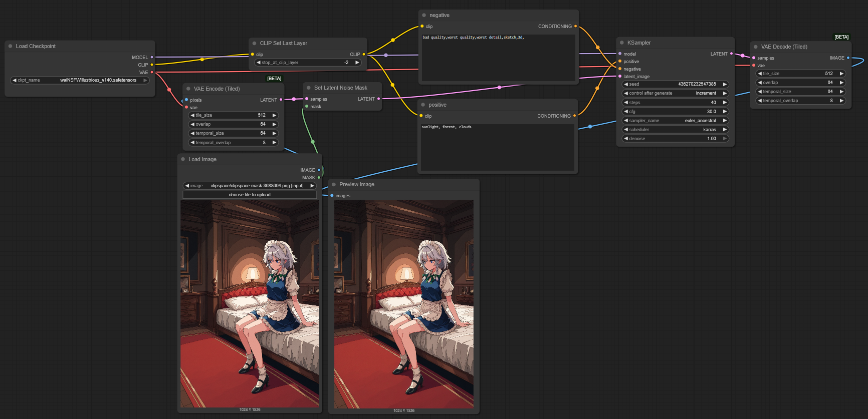Click the BETA badge above VAE Decode
Viewport: 868px width, 419px height.
click(x=841, y=37)
